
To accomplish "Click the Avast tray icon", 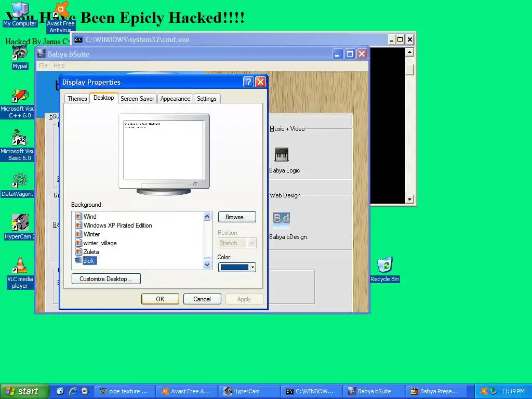I will click(x=484, y=391).
